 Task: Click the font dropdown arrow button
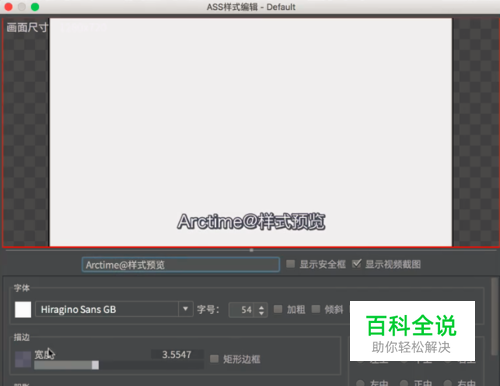click(186, 309)
